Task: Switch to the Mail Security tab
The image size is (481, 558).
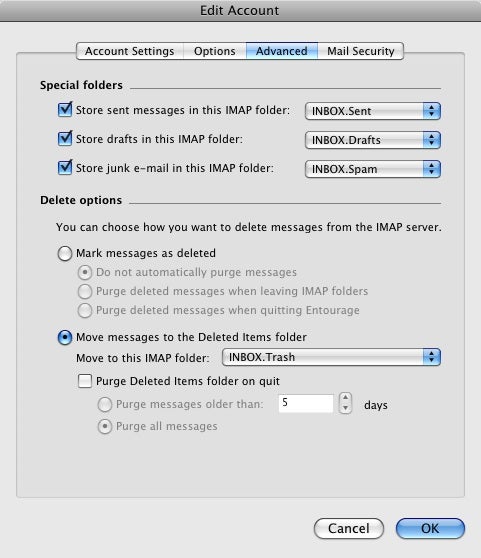Action: (x=361, y=51)
